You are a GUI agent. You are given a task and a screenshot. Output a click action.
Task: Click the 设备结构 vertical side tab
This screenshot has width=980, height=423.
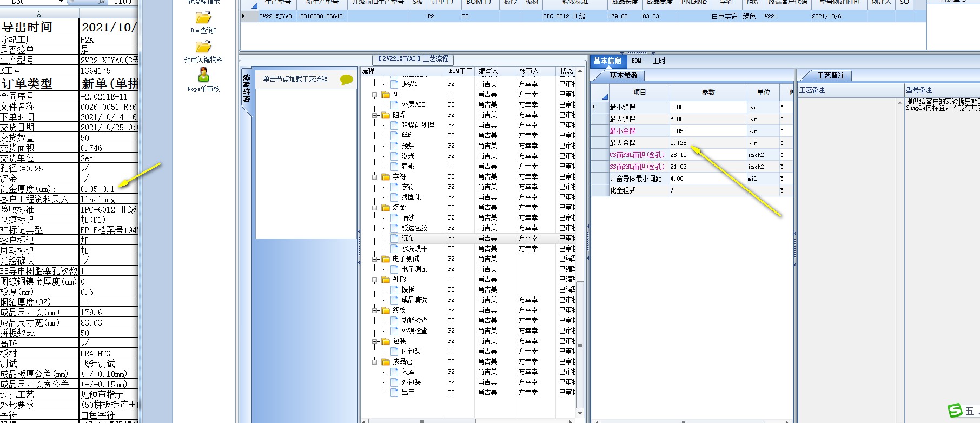pos(246,89)
